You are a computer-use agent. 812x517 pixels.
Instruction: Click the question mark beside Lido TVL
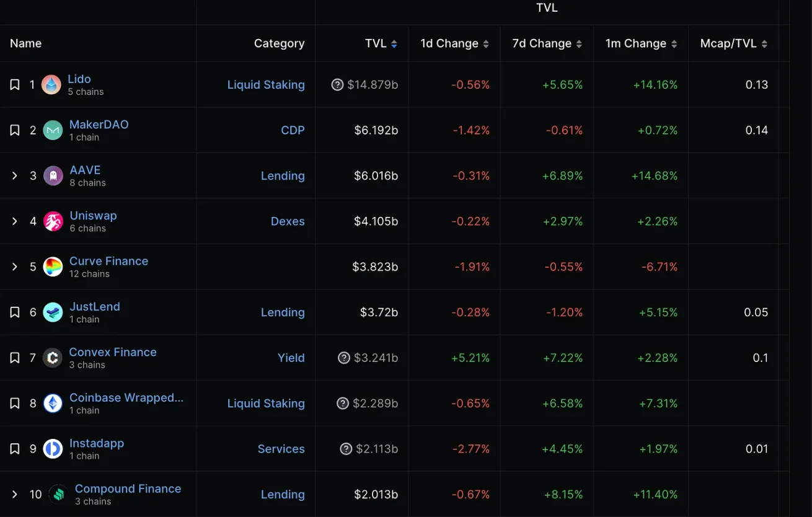tap(337, 85)
